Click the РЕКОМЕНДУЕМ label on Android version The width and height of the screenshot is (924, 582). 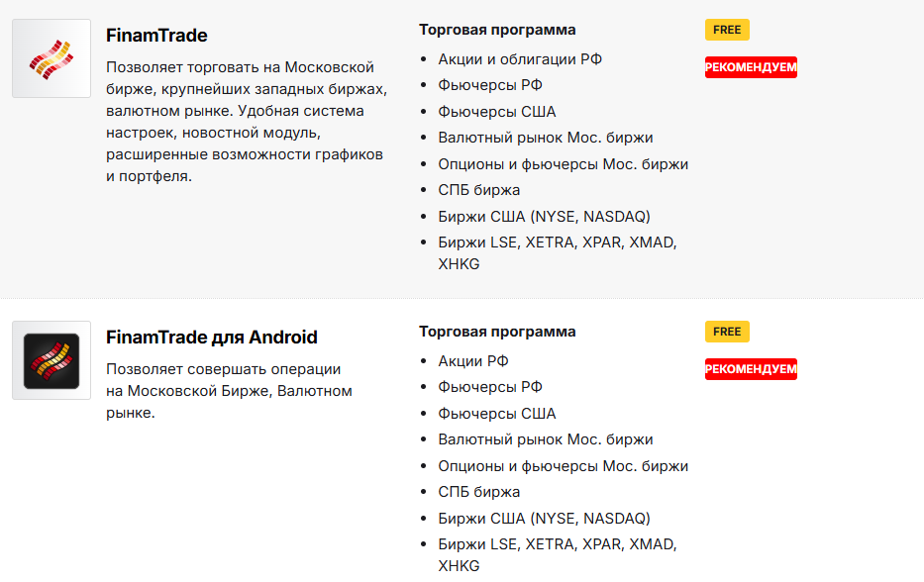tap(751, 369)
